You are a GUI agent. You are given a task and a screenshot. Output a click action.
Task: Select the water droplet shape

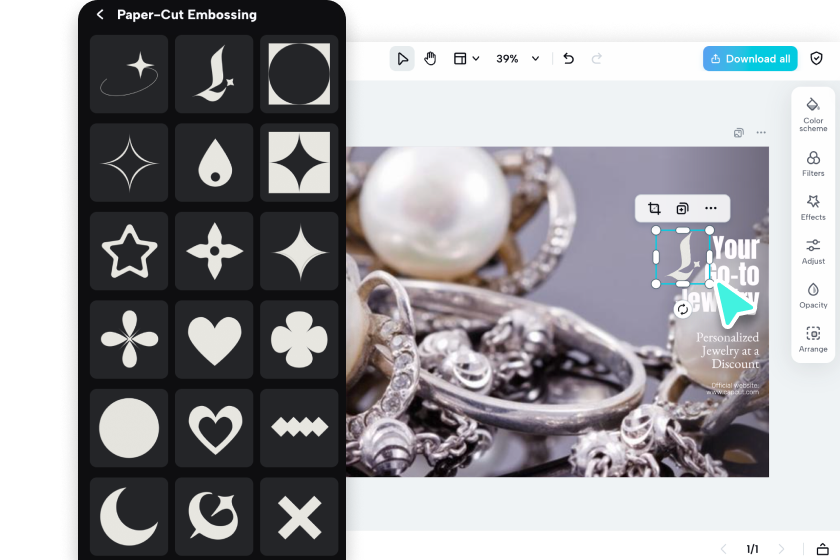(x=214, y=162)
